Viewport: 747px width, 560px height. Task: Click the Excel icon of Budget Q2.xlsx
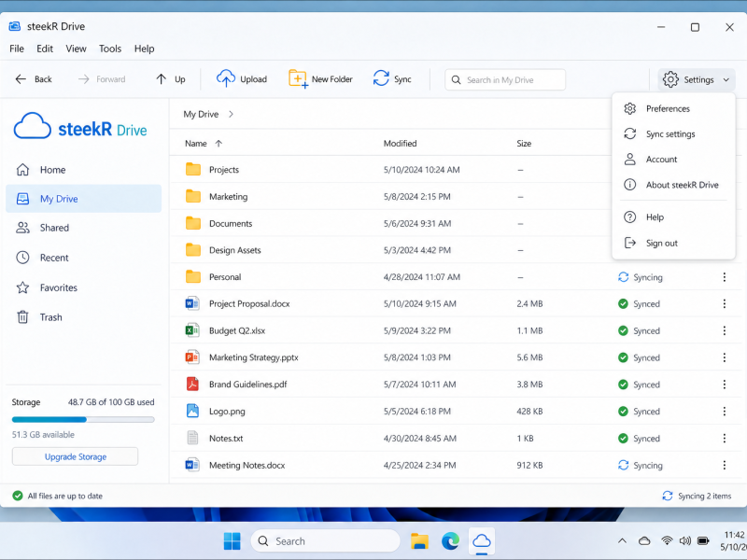point(192,330)
